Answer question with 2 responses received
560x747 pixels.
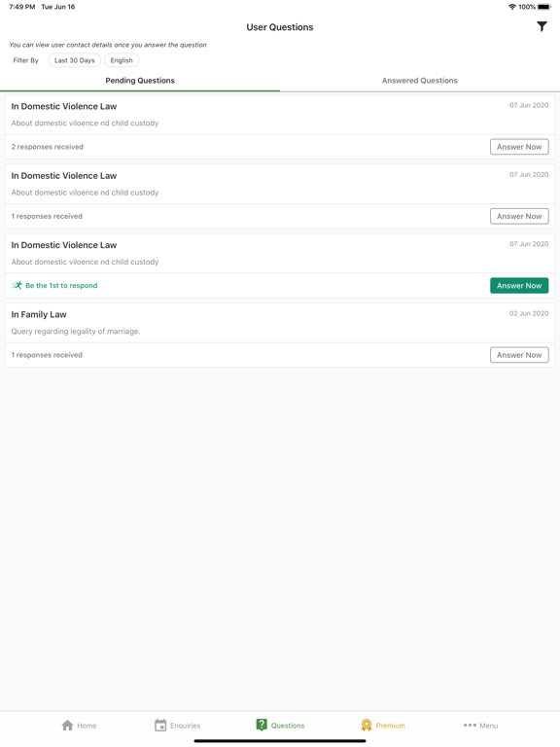(519, 147)
